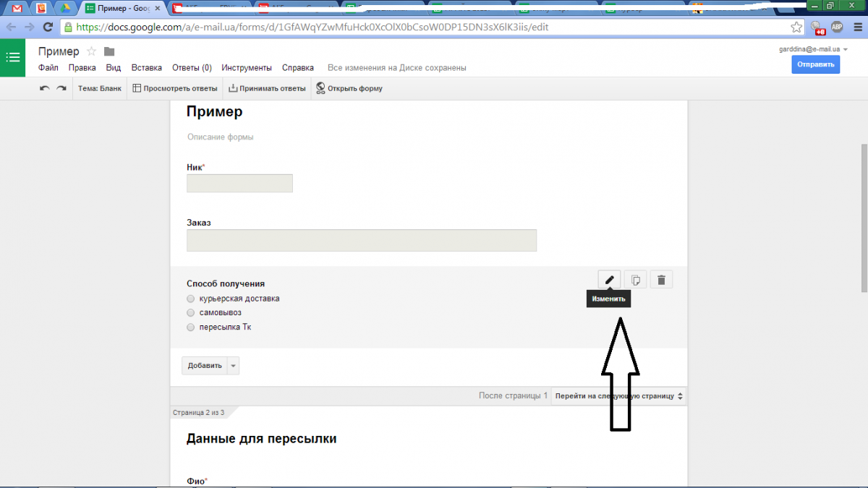
Task: Open the Вставка menu
Action: tap(147, 68)
